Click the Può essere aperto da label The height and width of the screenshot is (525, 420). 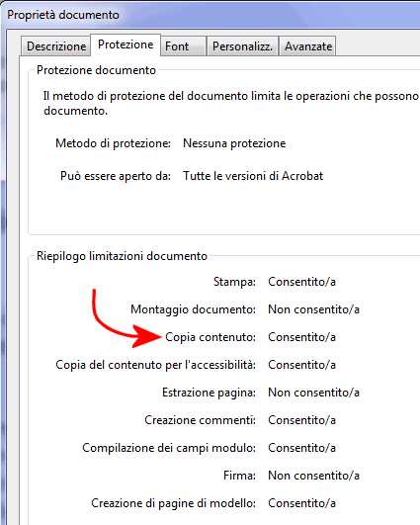pos(116,176)
